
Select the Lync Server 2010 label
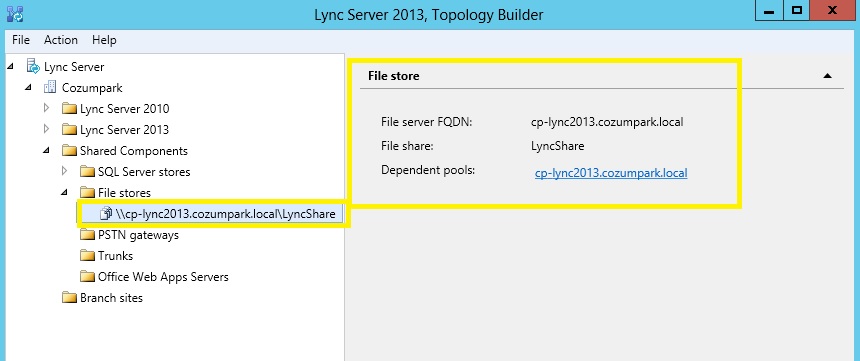pyautogui.click(x=125, y=109)
